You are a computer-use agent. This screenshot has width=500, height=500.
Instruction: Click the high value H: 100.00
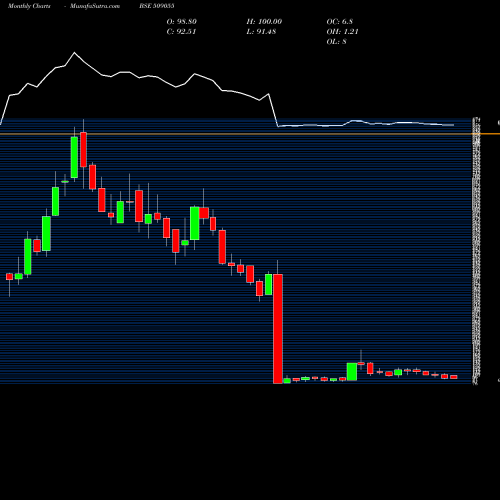[x=264, y=22]
